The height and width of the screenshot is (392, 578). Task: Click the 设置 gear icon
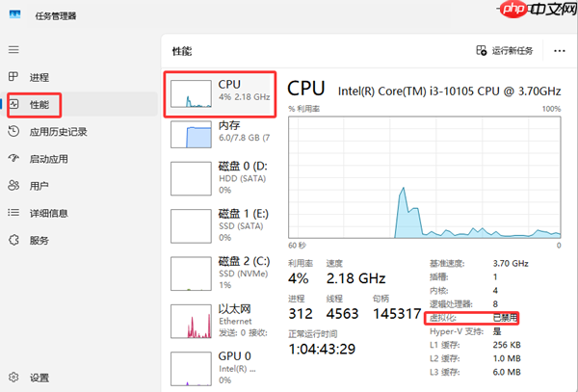13,378
